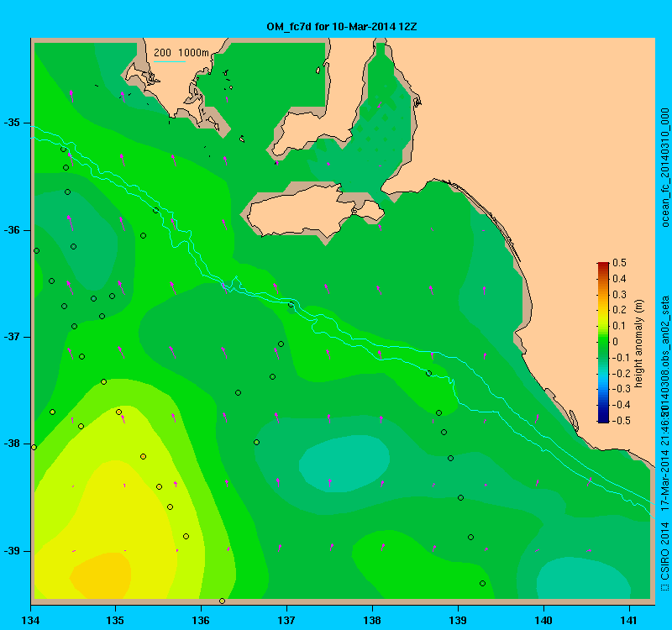Click the 'ocean_fc_20140310_000' vertical filename label
Image resolution: width=672 pixels, height=630 pixels.
tap(664, 167)
